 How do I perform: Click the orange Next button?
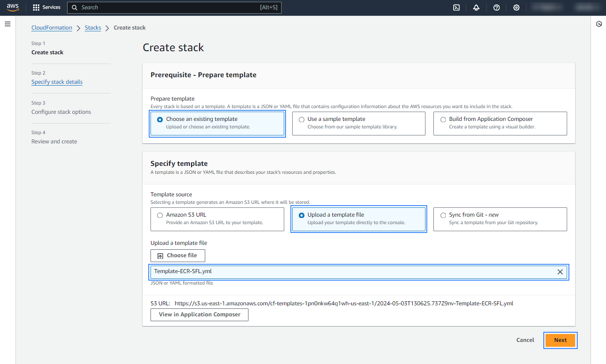point(560,340)
